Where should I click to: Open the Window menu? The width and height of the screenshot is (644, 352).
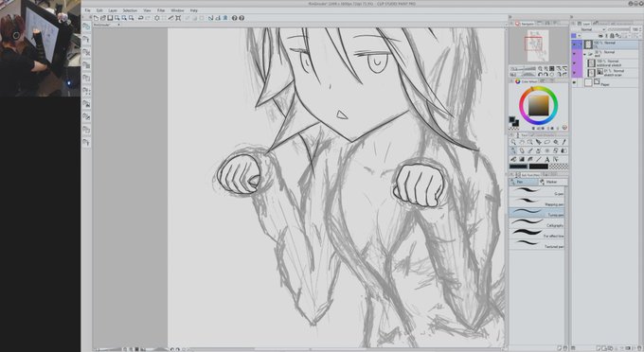click(177, 10)
